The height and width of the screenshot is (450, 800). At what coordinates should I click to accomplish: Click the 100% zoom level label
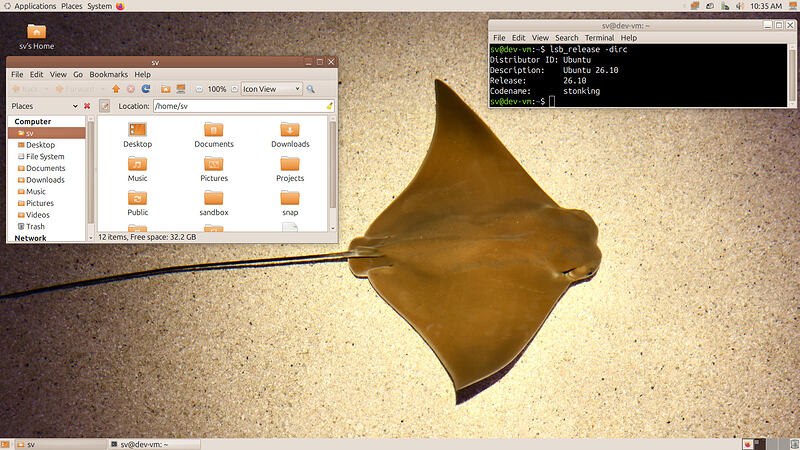[217, 89]
